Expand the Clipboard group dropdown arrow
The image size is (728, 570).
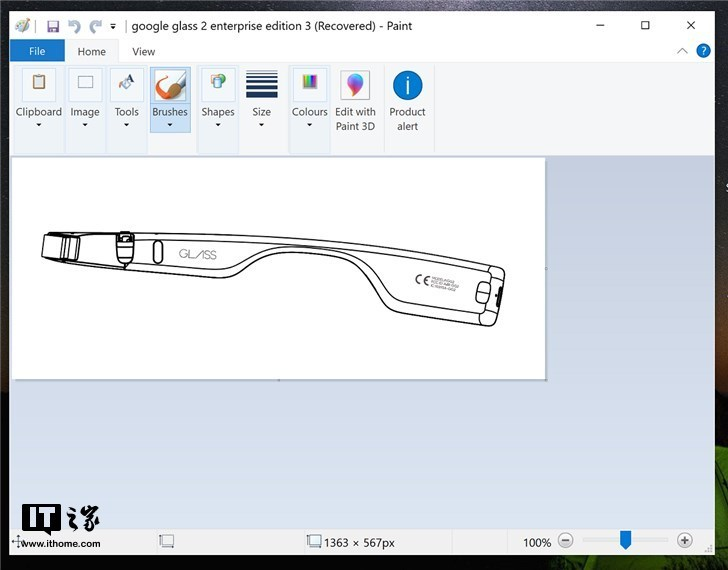39,125
